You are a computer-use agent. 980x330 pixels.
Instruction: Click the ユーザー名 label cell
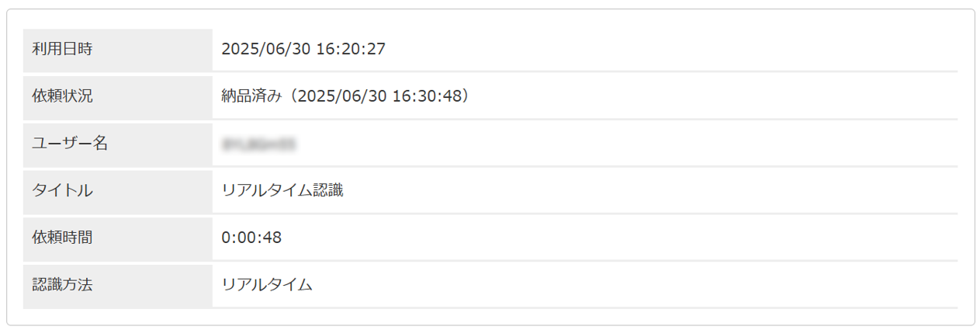coord(117,144)
